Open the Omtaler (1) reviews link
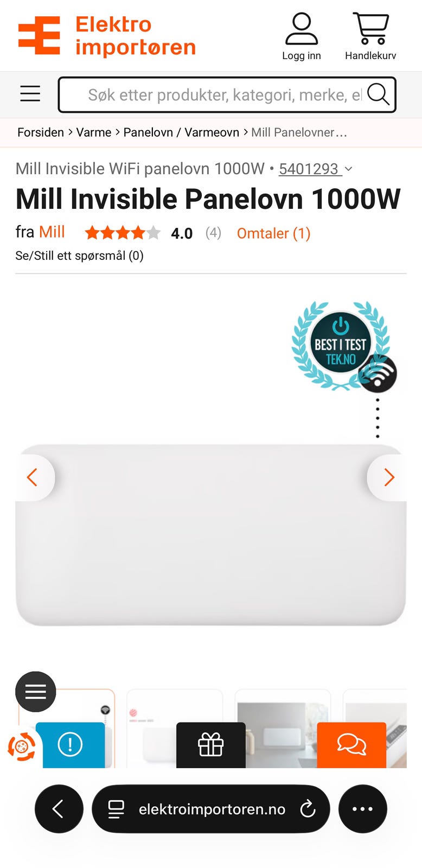 (x=274, y=233)
